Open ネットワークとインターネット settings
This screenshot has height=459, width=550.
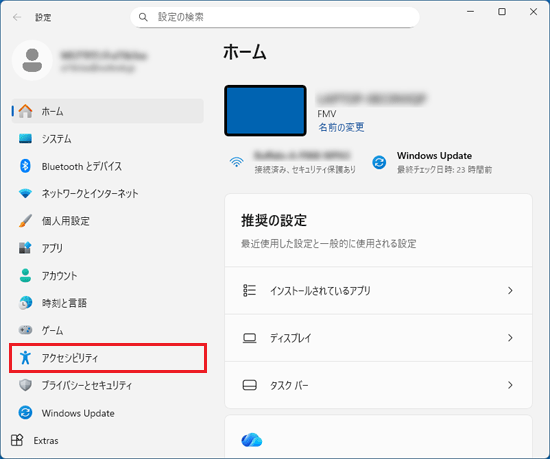[90, 194]
